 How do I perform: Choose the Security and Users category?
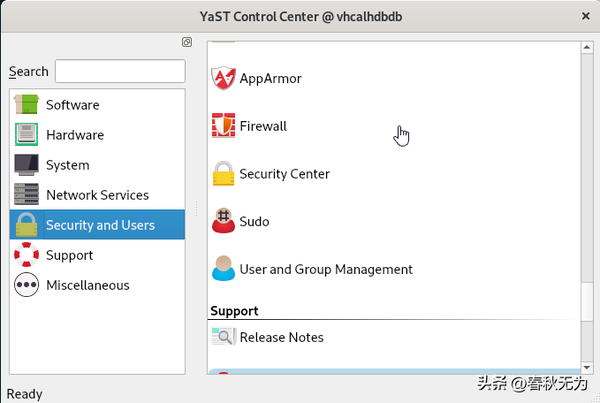[x=100, y=225]
